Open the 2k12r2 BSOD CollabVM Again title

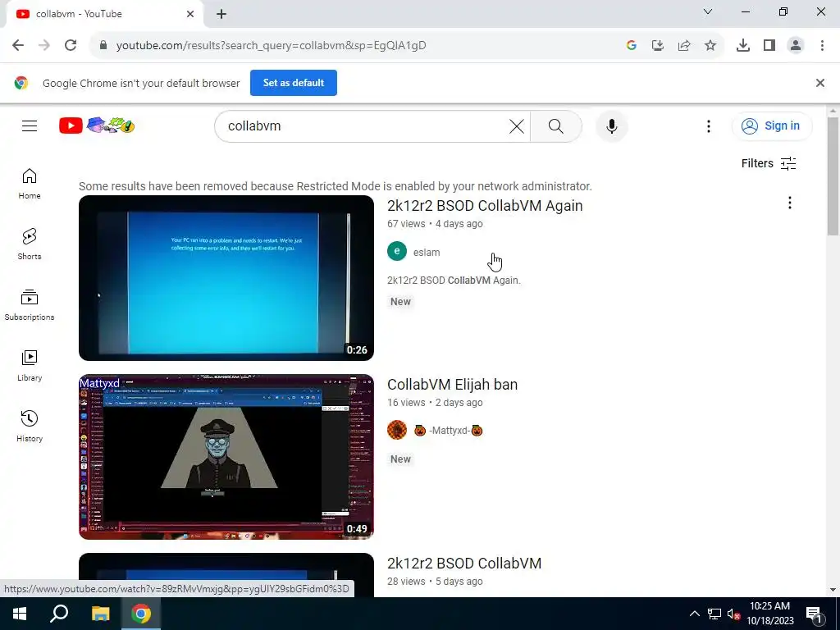[485, 206]
